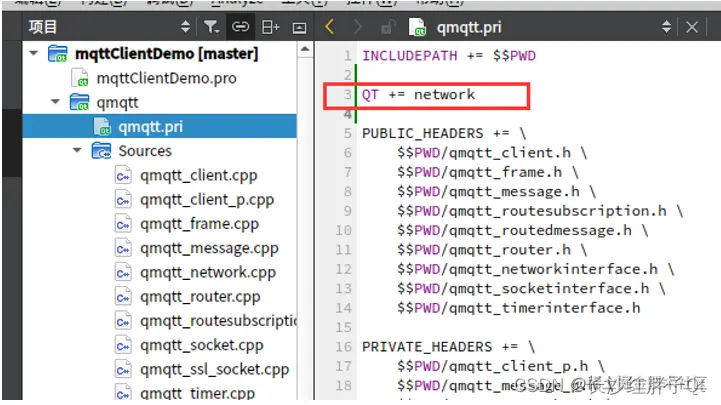Click line number 15 in gutter
This screenshot has height=405, width=721.
click(x=343, y=327)
